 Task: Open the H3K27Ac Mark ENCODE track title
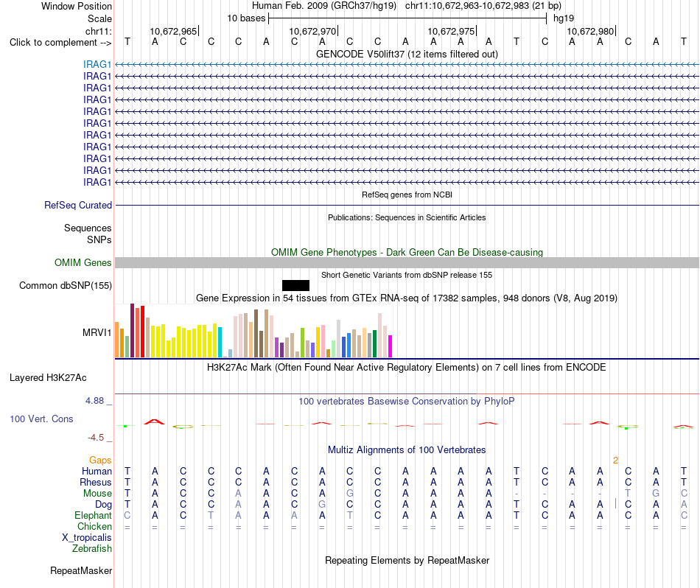[407, 368]
